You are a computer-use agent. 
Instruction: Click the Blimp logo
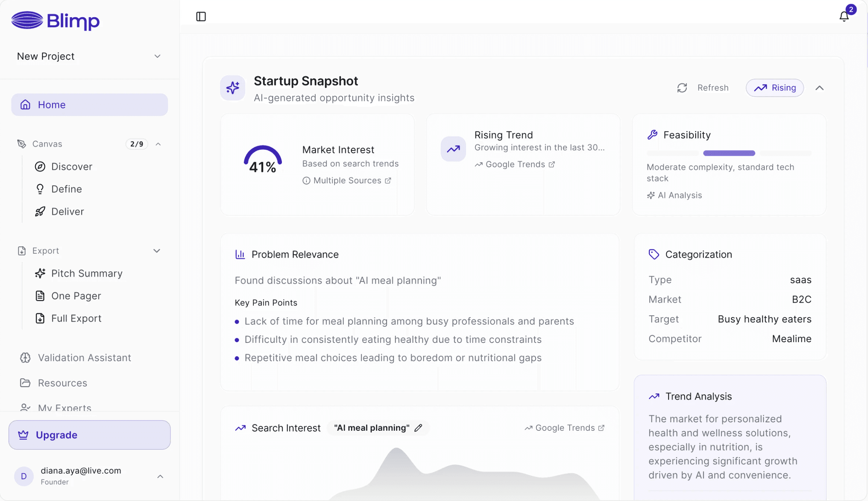coord(55,20)
